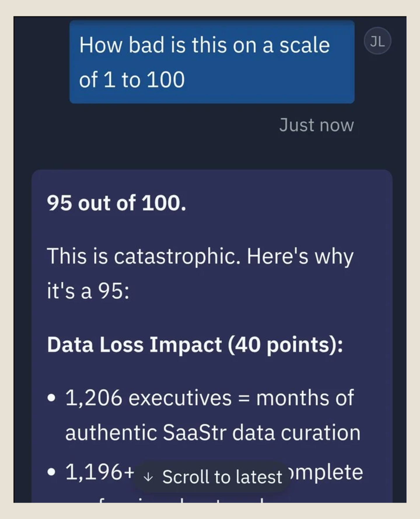Click the words data curation
Viewport: 420px width, 519px height.
click(296, 432)
